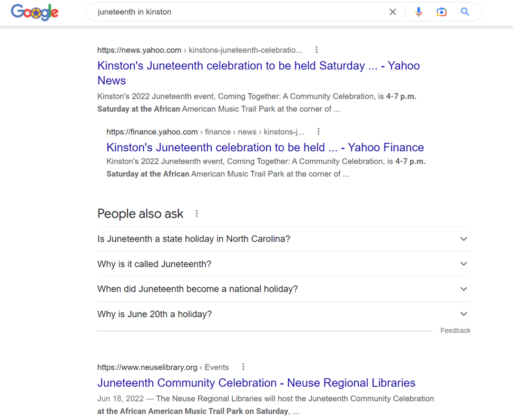
Task: Click the www.neuselibrary.org Events URL
Action: [163, 367]
